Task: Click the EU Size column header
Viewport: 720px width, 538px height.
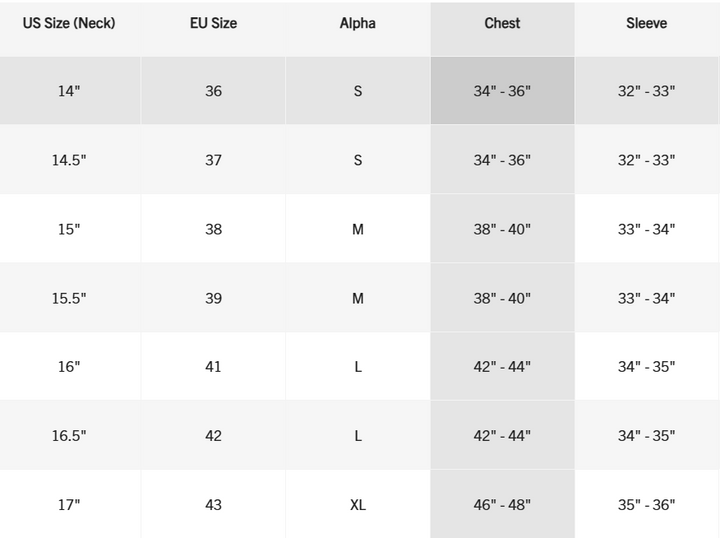Action: pos(213,23)
